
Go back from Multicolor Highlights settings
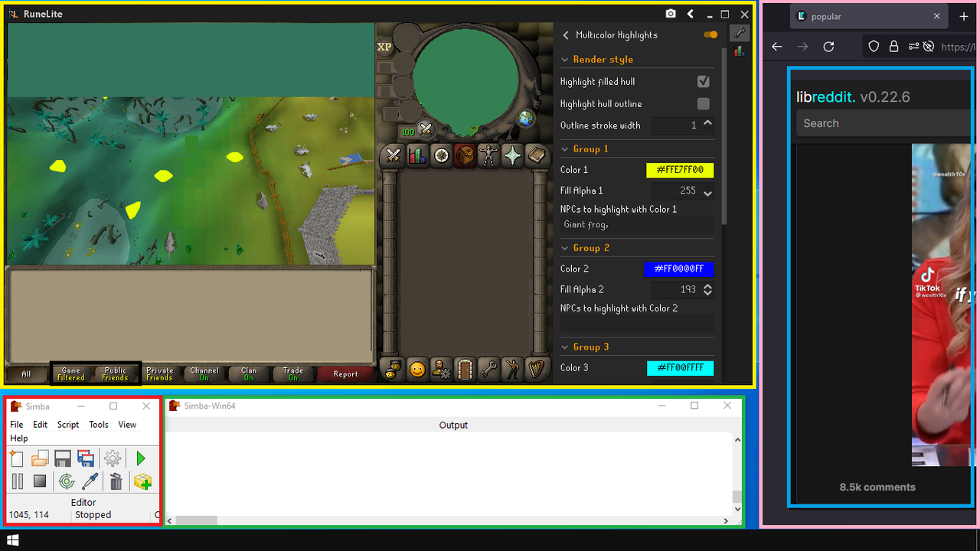point(566,35)
